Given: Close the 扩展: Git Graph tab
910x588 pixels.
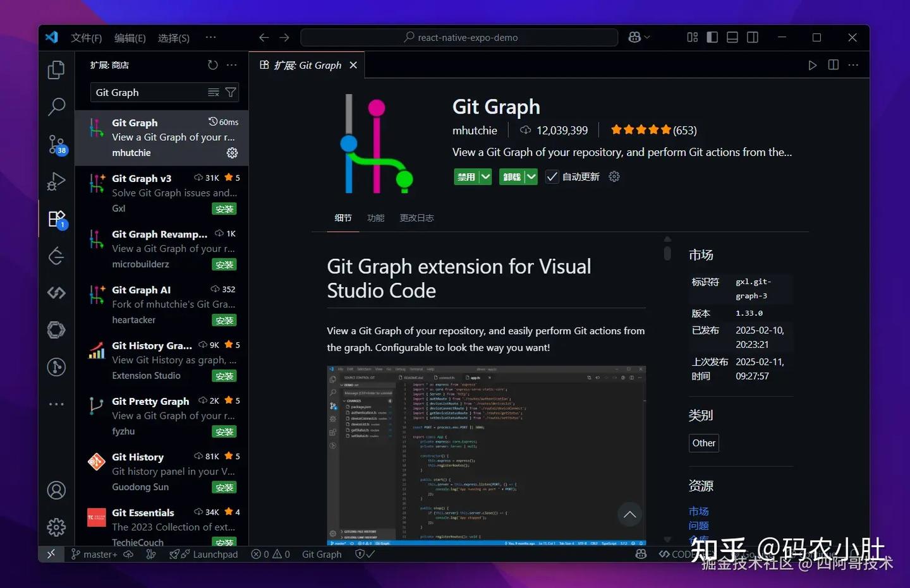Looking at the screenshot, I should [353, 65].
